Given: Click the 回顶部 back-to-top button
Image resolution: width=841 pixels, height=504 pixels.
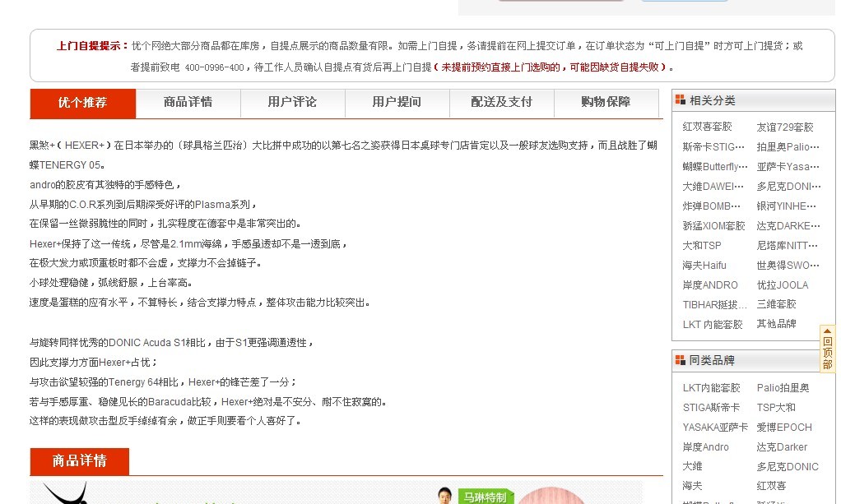Looking at the screenshot, I should pos(827,349).
